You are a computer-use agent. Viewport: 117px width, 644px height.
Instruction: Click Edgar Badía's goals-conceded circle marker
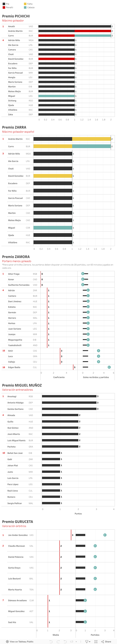tap(109, 367)
